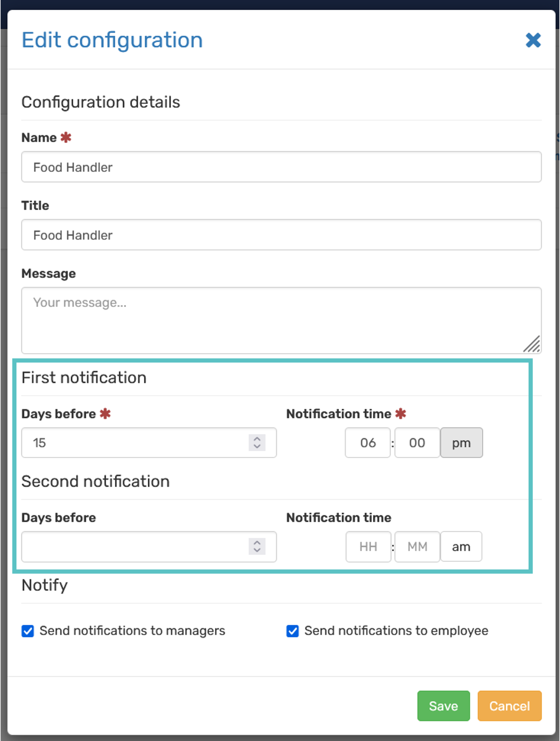
Task: Click the first notification minutes field
Action: (417, 443)
